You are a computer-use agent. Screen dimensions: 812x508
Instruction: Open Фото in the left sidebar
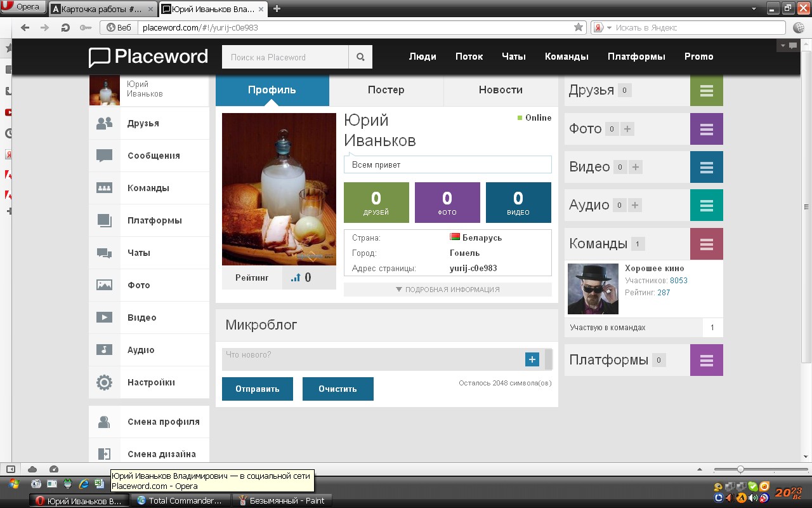pyautogui.click(x=149, y=285)
